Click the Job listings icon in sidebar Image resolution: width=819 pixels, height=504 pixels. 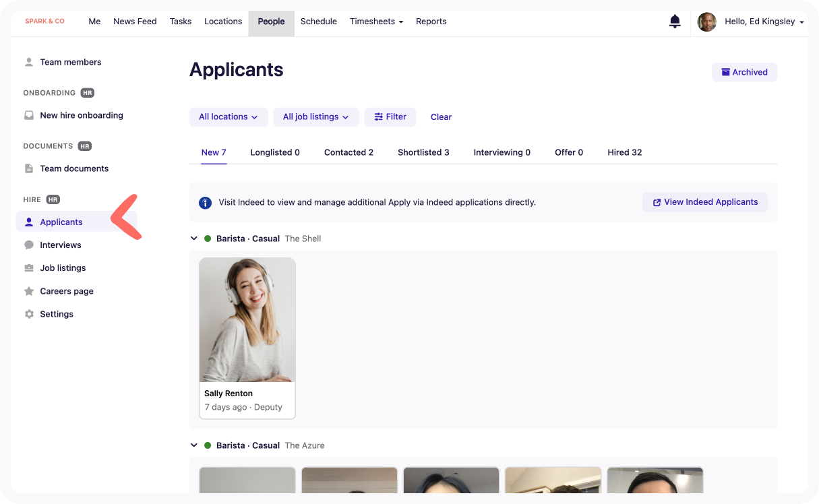click(x=29, y=268)
